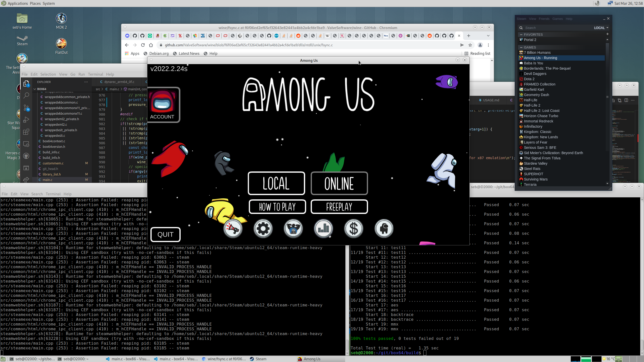Open the in-game store dollar icon
This screenshot has width=644, height=362.
(x=353, y=229)
